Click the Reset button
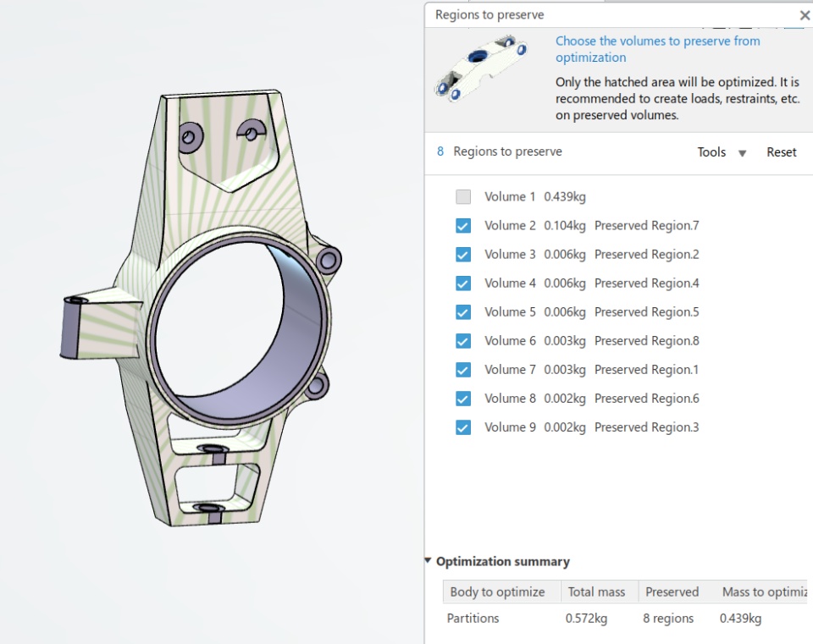Image resolution: width=813 pixels, height=644 pixels. [x=781, y=152]
